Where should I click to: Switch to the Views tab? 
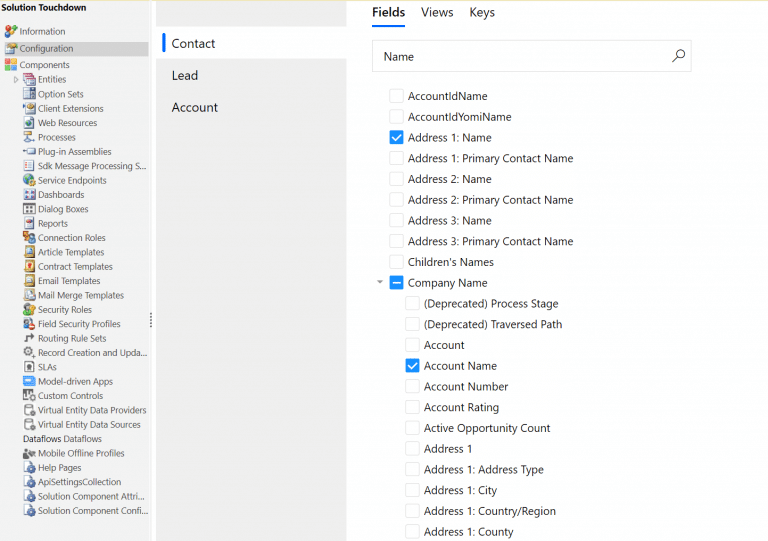click(x=437, y=13)
